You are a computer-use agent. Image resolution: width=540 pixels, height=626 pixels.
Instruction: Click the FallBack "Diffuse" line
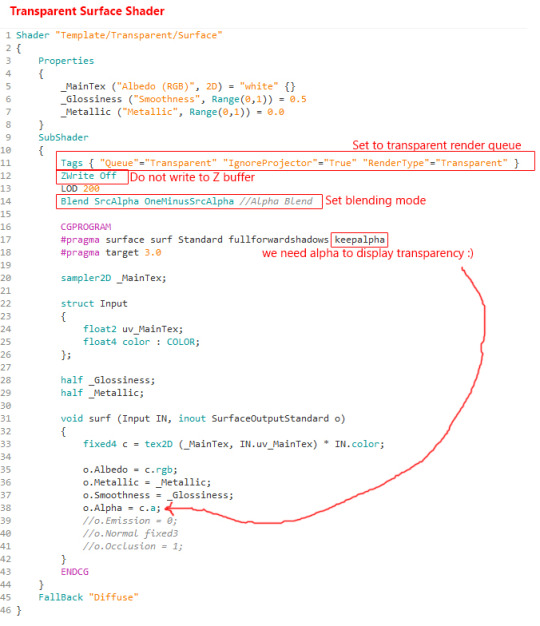click(88, 597)
